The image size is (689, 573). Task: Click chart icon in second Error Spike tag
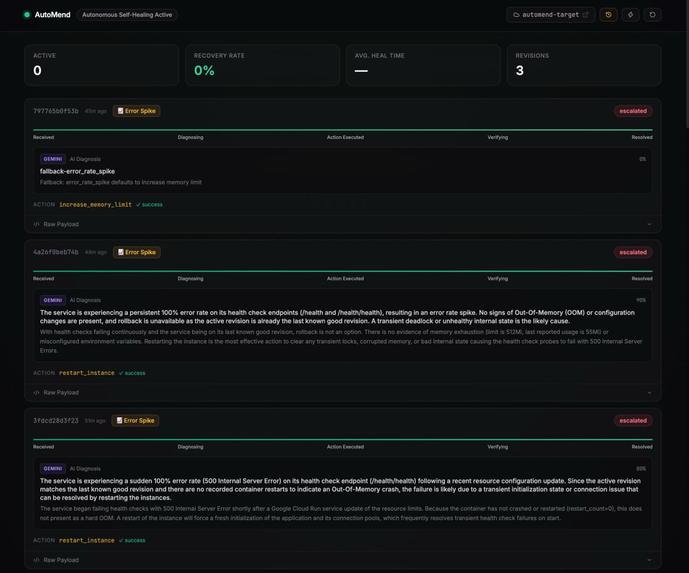121,252
